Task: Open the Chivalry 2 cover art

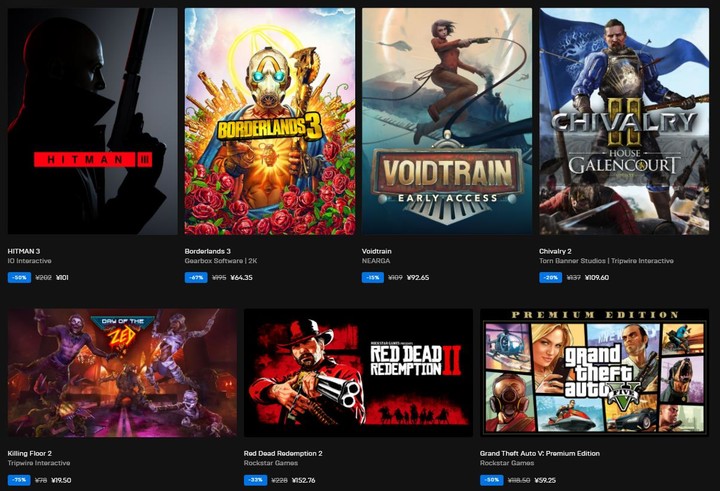Action: point(624,121)
